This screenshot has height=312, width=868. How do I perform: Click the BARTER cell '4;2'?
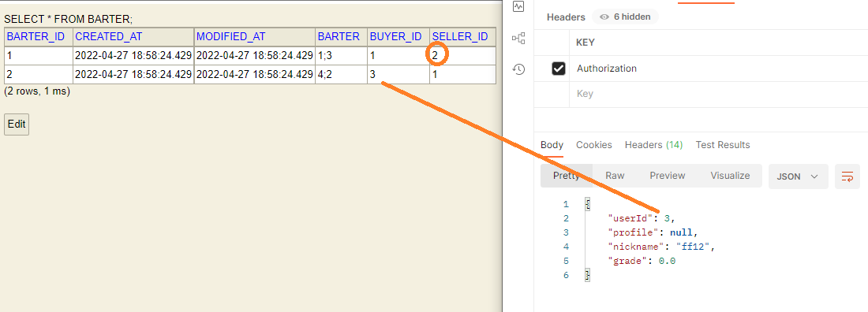coord(342,74)
